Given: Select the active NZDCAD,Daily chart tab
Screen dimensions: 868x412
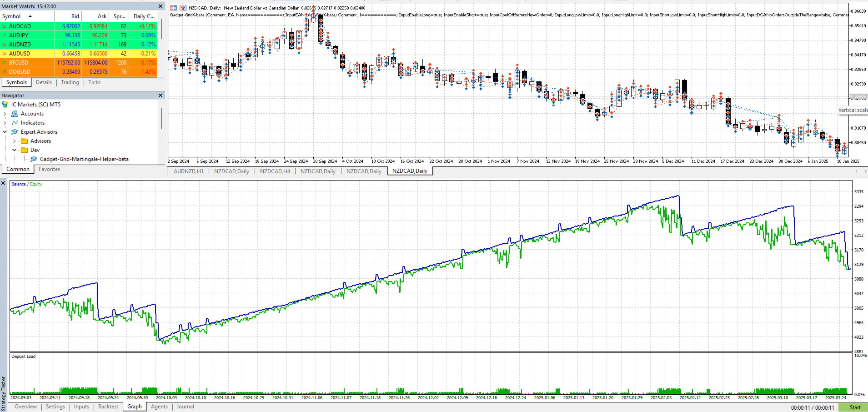Looking at the screenshot, I should (410, 171).
